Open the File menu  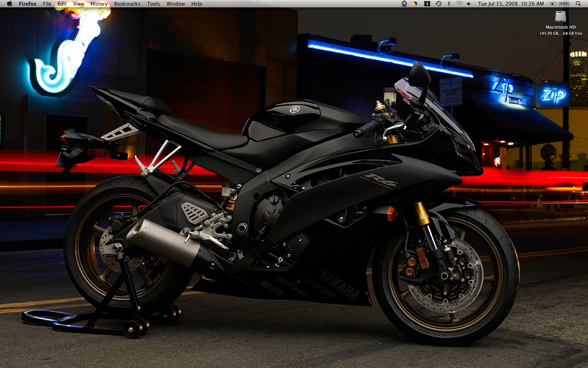(47, 4)
